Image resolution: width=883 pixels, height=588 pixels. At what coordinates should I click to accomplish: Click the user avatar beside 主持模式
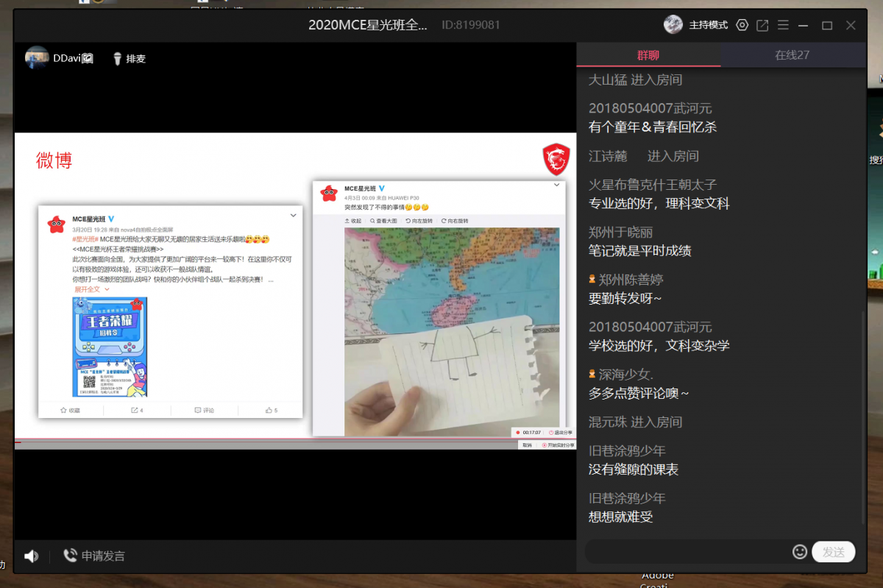tap(673, 25)
